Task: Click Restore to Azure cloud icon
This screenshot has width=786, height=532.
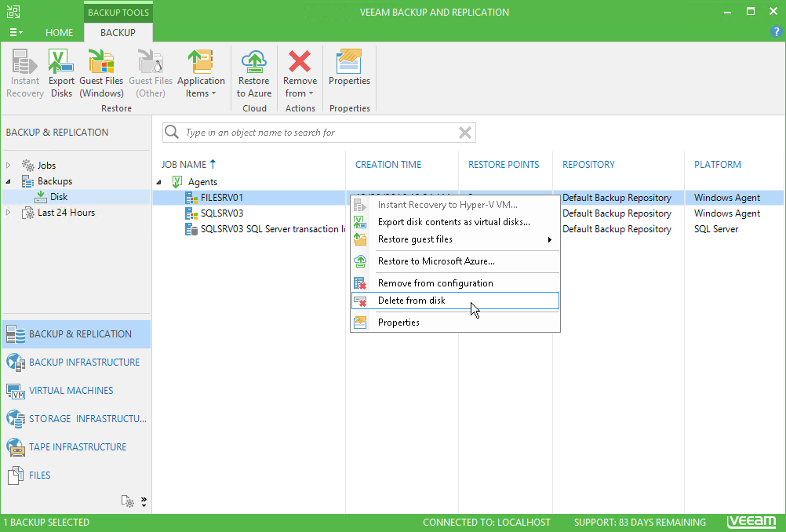Action: click(254, 73)
